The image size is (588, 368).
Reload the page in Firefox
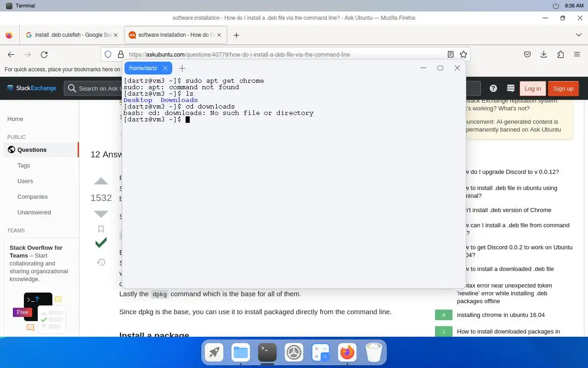pyautogui.click(x=44, y=54)
